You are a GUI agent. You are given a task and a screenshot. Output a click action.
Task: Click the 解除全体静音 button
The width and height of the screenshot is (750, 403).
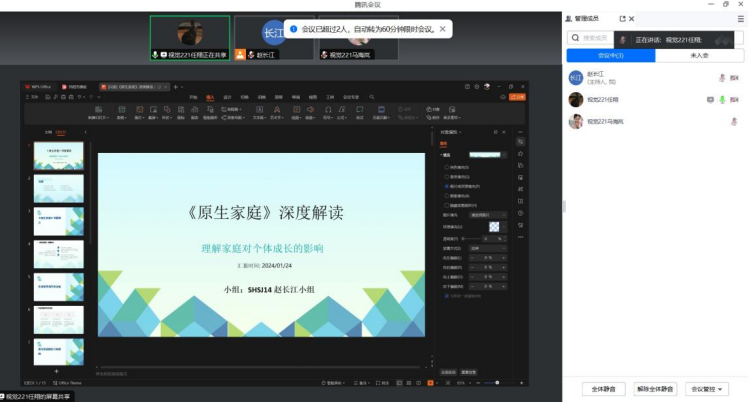(x=655, y=389)
